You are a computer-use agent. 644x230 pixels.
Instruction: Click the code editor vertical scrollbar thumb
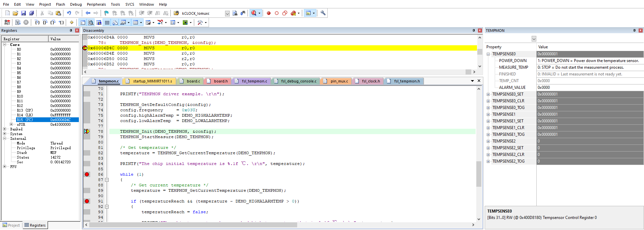tap(479, 174)
